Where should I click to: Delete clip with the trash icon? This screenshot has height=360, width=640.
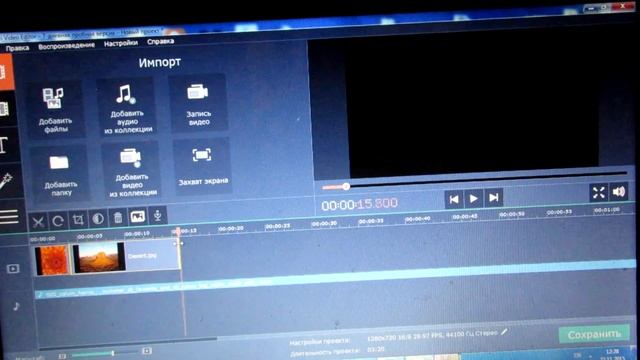pos(118,218)
